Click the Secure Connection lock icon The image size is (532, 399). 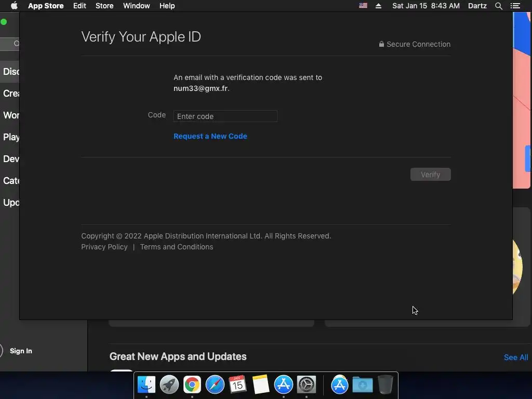point(381,44)
